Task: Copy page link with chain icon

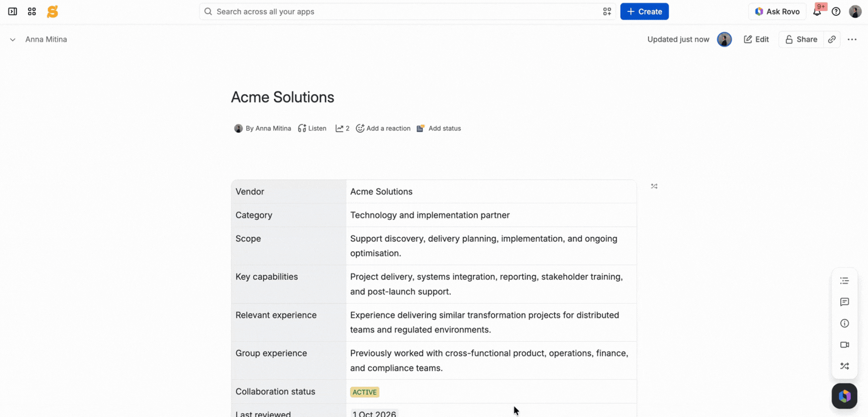Action: [x=832, y=39]
